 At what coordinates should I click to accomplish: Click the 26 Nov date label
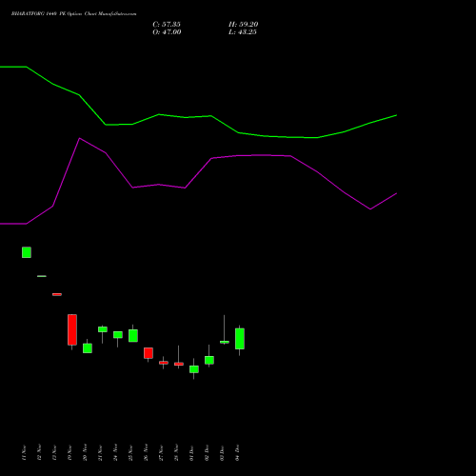[146, 452]
